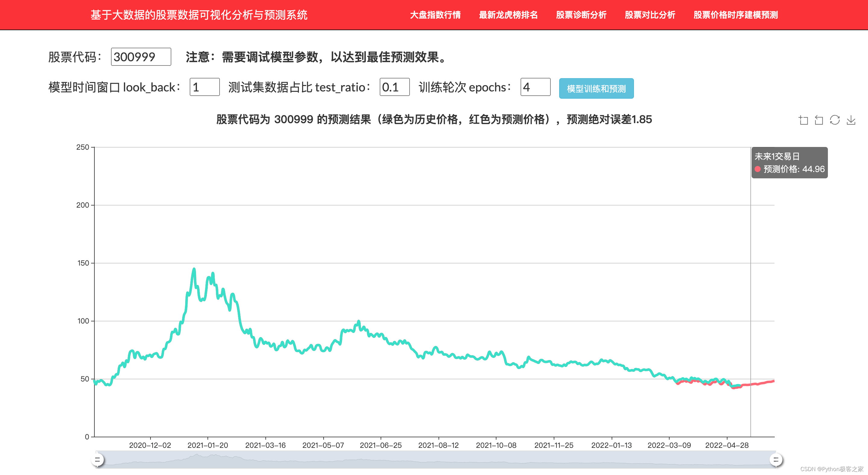
Task: Click the 2021-06-25 x-axis label
Action: [381, 445]
